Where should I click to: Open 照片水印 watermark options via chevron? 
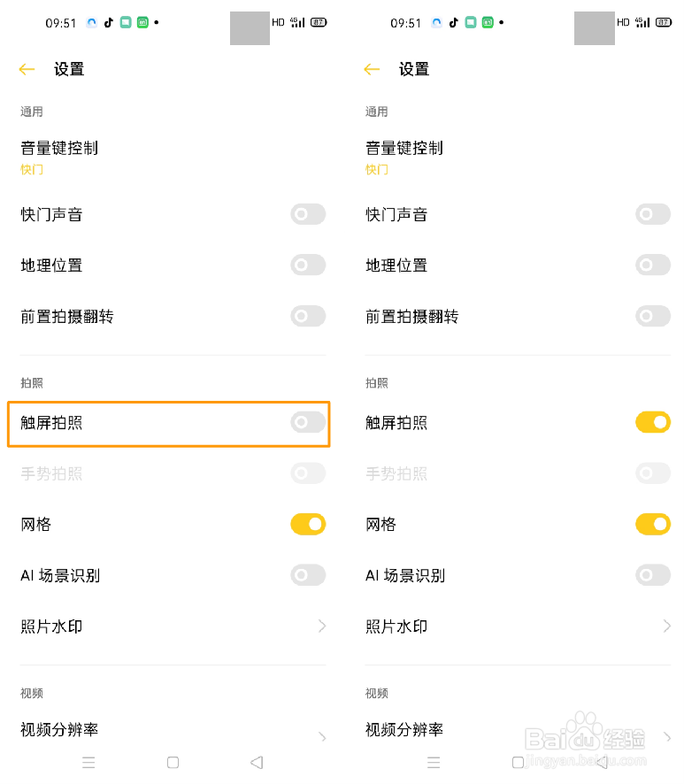click(x=323, y=626)
